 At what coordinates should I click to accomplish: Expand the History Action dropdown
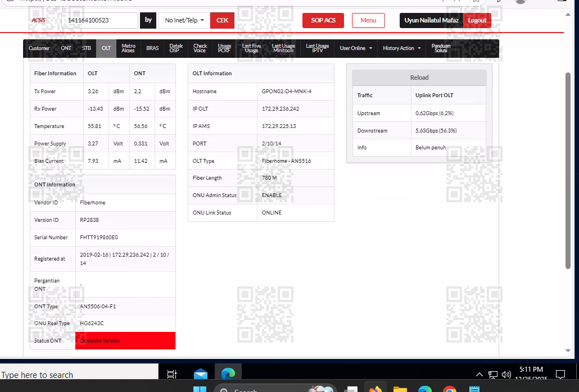pyautogui.click(x=402, y=48)
